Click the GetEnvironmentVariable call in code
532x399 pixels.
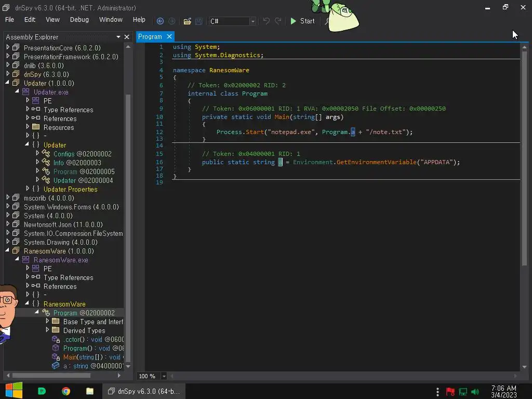(x=376, y=162)
